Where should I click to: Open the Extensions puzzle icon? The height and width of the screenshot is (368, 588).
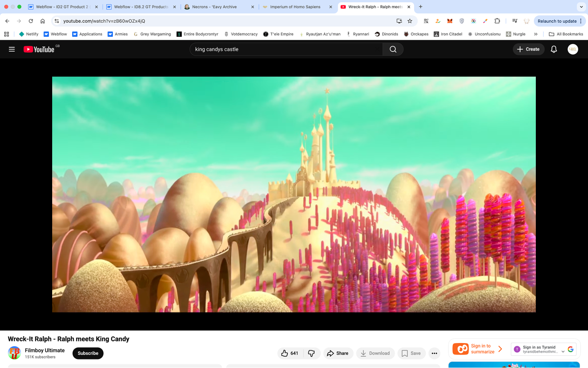[497, 21]
